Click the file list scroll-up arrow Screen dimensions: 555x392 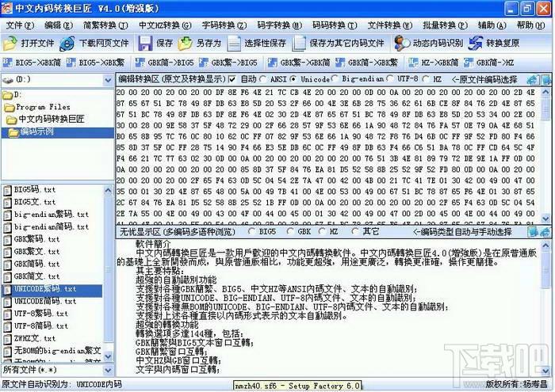tap(109, 191)
